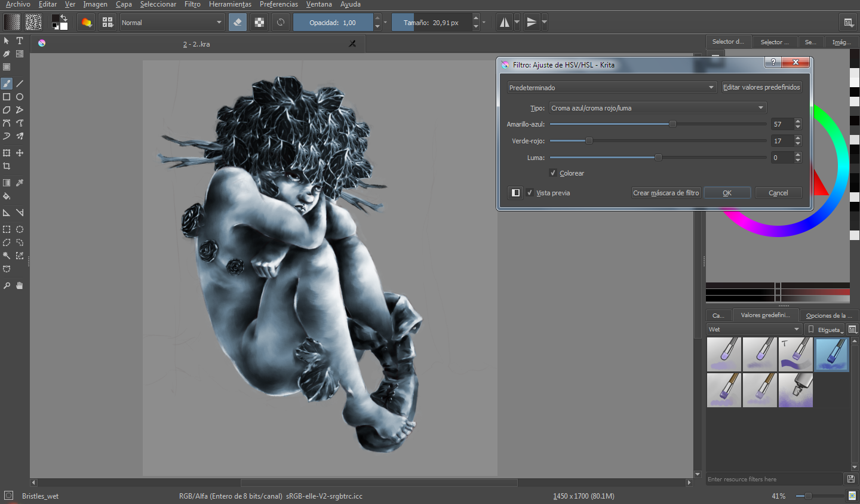The height and width of the screenshot is (504, 860).
Task: Click Crear máscara de filtro button
Action: pyautogui.click(x=666, y=193)
